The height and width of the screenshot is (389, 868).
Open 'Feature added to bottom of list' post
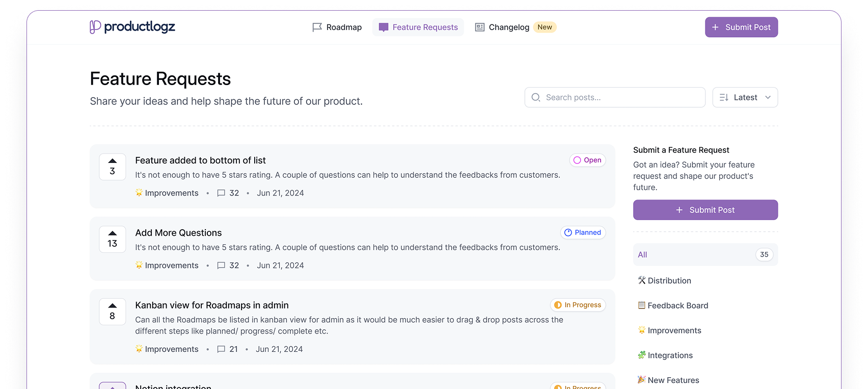[200, 160]
